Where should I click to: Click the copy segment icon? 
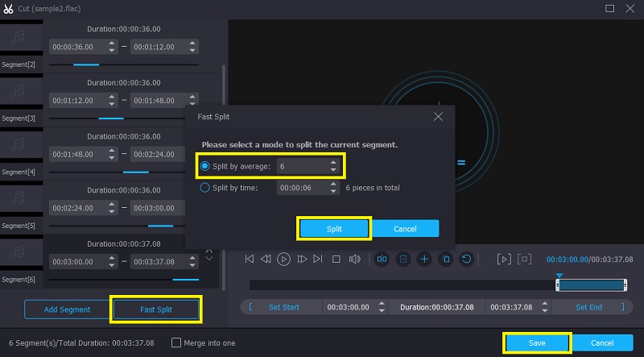point(445,259)
